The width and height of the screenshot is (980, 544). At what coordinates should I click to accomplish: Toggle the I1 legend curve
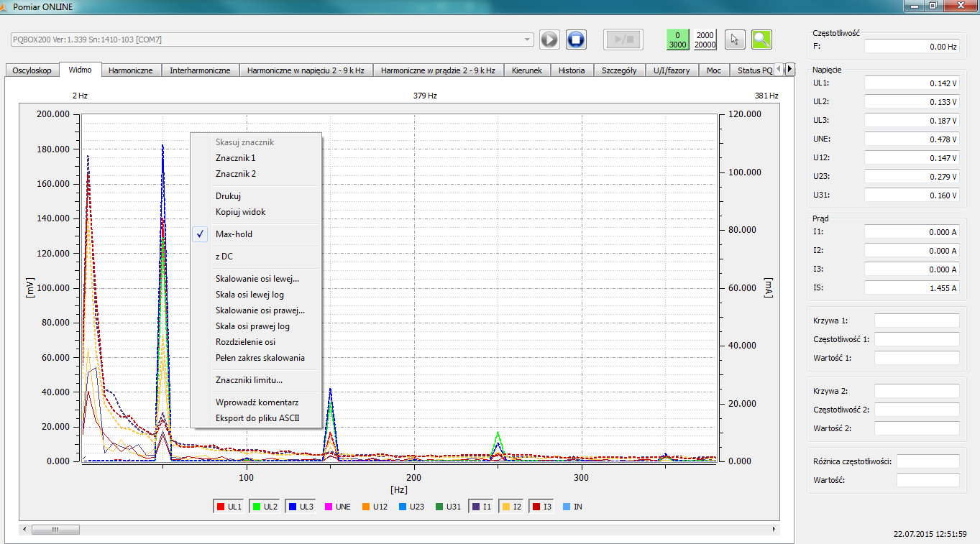(482, 507)
